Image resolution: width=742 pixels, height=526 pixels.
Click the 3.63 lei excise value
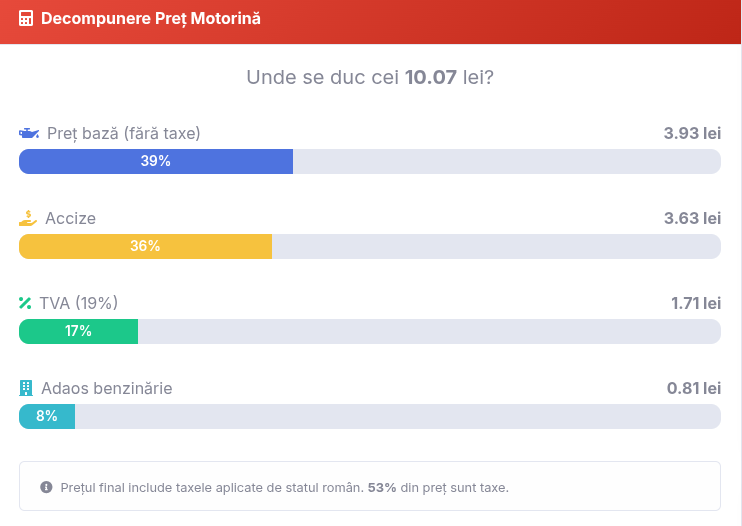click(x=692, y=218)
